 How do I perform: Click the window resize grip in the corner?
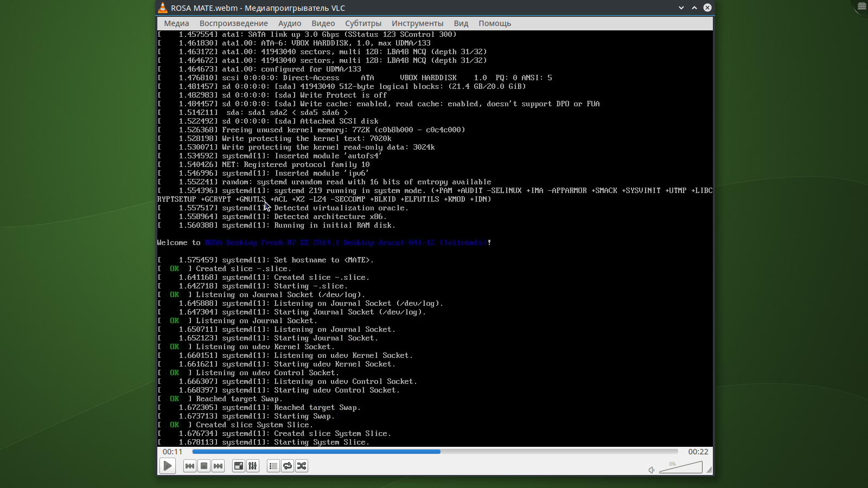point(709,470)
